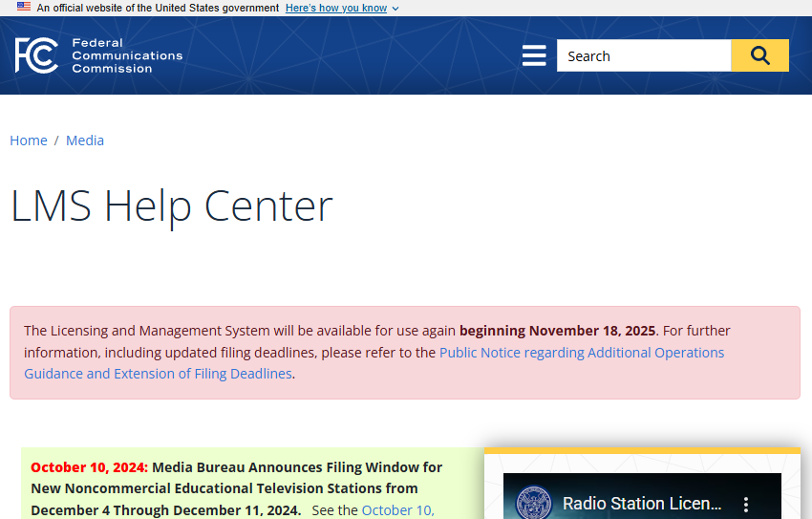Click Federal Communications Commission site title
This screenshot has height=519, width=812.
pos(127,55)
